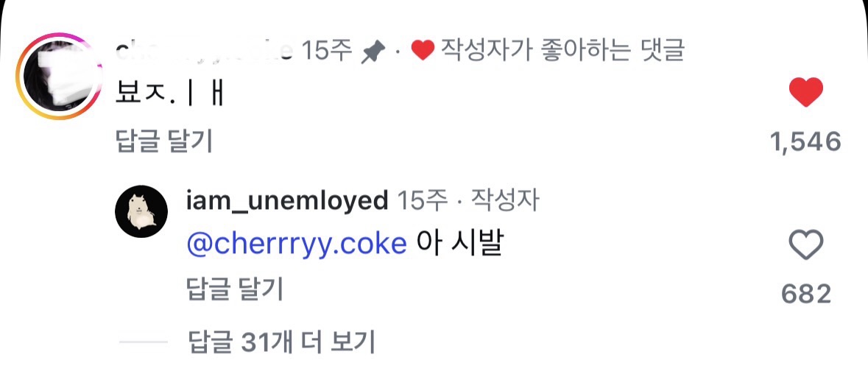View the 682 likes on the reply
This screenshot has height=388, width=868.
click(805, 294)
